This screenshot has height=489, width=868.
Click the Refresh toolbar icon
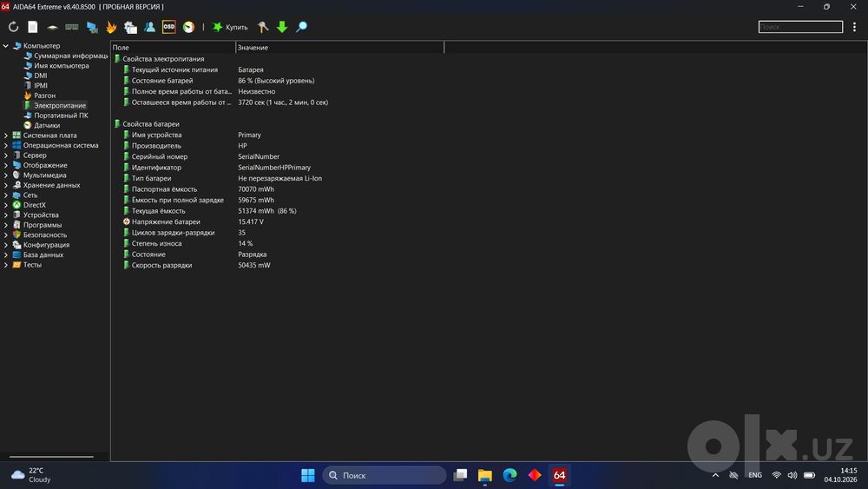pyautogui.click(x=13, y=27)
